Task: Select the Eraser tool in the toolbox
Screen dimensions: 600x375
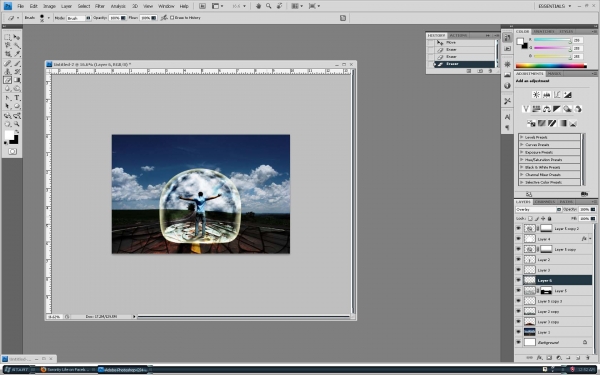Action: coord(7,80)
